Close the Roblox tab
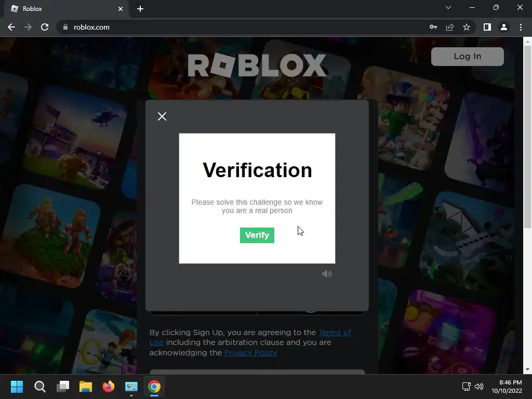This screenshot has height=399, width=532. [121, 9]
